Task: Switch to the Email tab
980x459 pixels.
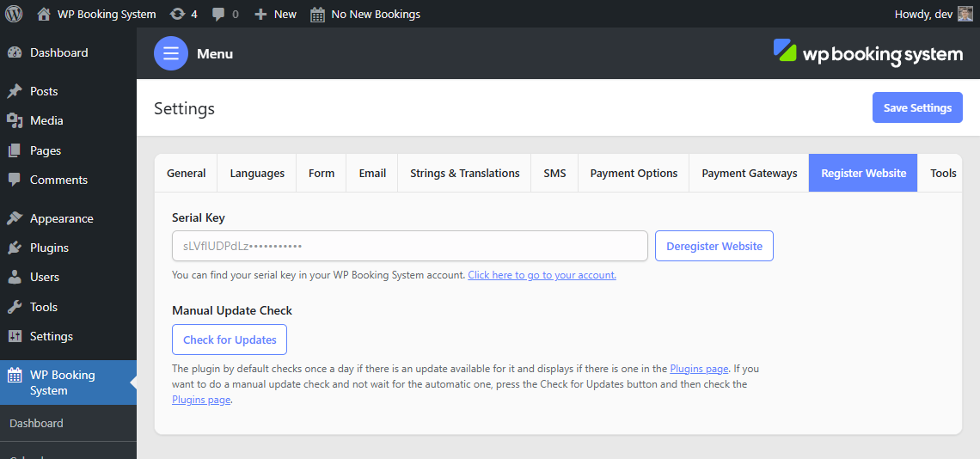Action: coord(372,174)
